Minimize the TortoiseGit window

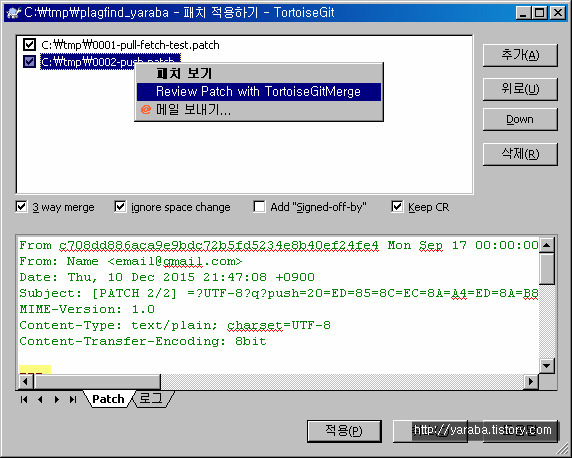(x=523, y=13)
